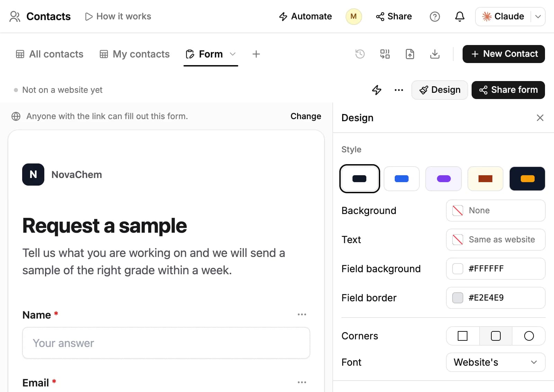Select rounded corners option
Image resolution: width=554 pixels, height=392 pixels.
[x=495, y=336]
